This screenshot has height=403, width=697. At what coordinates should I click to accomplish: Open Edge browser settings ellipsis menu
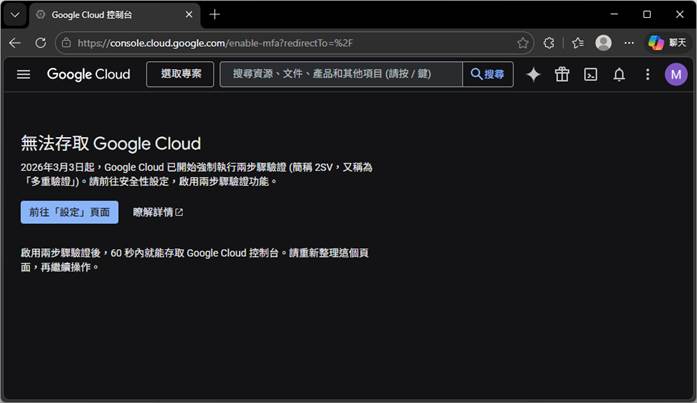629,43
